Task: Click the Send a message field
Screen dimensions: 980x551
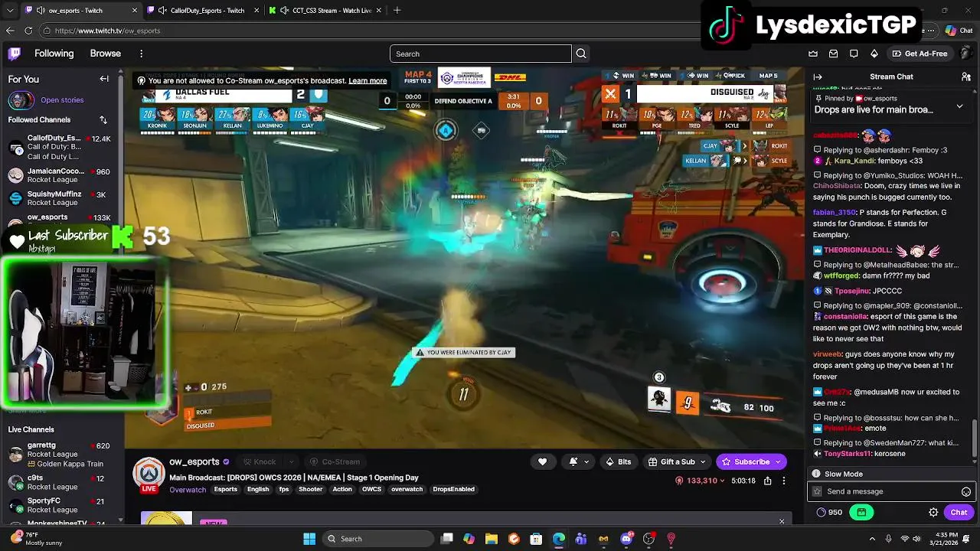Action: coord(891,492)
